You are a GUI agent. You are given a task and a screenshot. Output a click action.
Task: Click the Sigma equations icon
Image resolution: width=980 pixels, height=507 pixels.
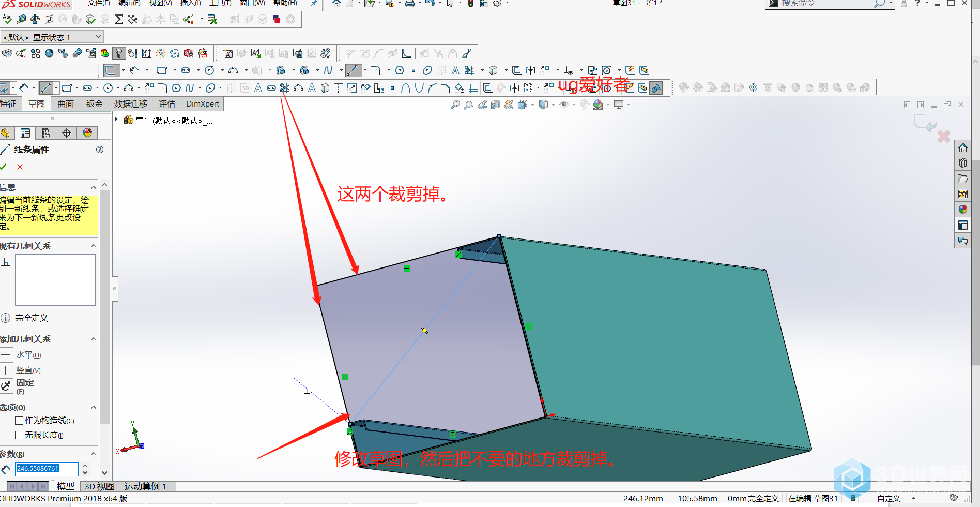(119, 19)
